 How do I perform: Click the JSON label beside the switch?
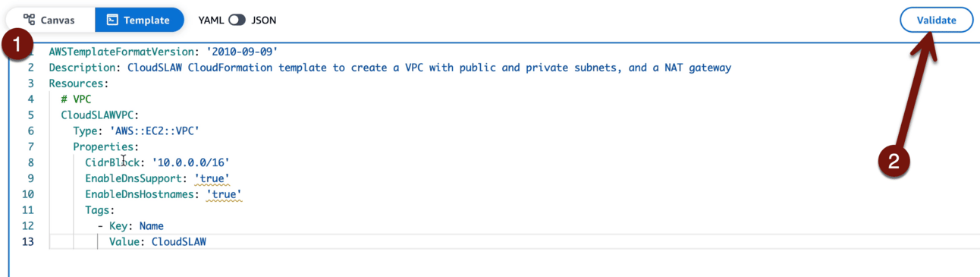coord(264,20)
